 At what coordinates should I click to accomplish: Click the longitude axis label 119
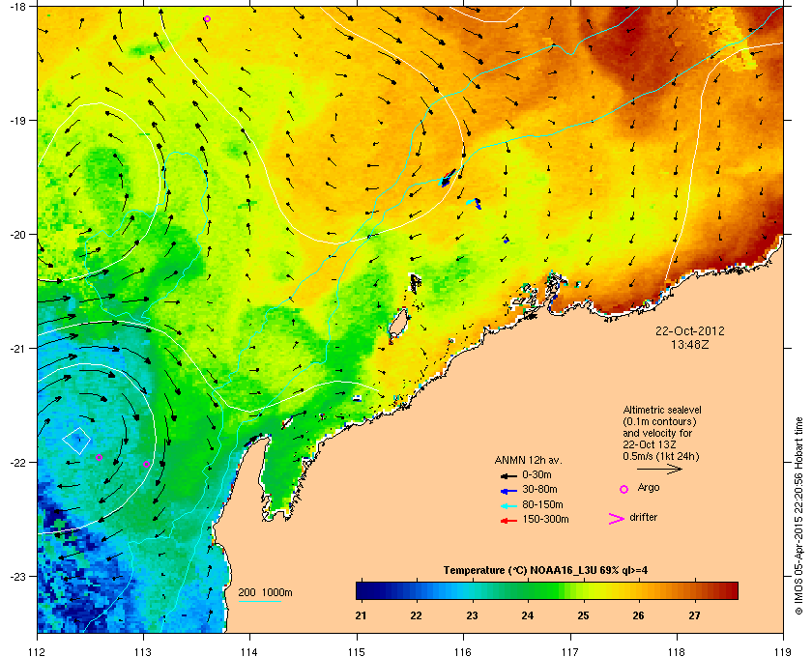point(783,651)
